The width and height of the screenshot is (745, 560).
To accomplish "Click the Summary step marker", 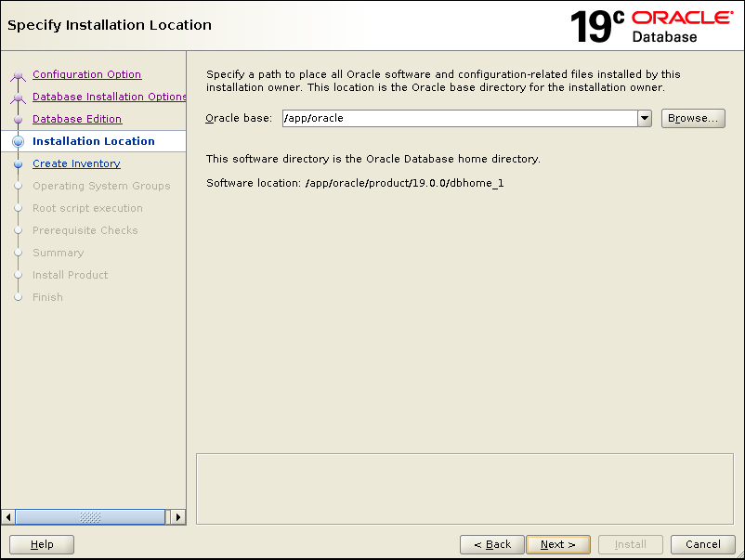I will [x=18, y=253].
